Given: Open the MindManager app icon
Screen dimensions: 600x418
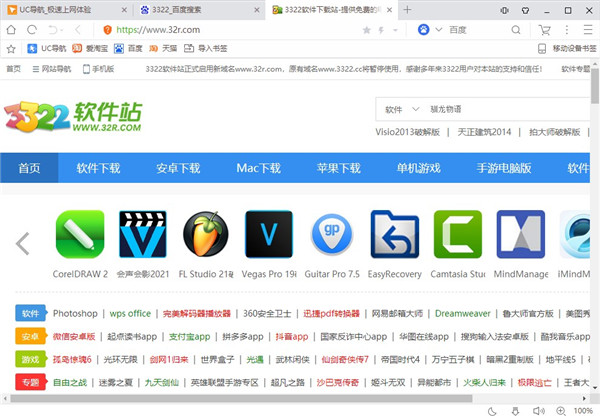Looking at the screenshot, I should (x=521, y=234).
